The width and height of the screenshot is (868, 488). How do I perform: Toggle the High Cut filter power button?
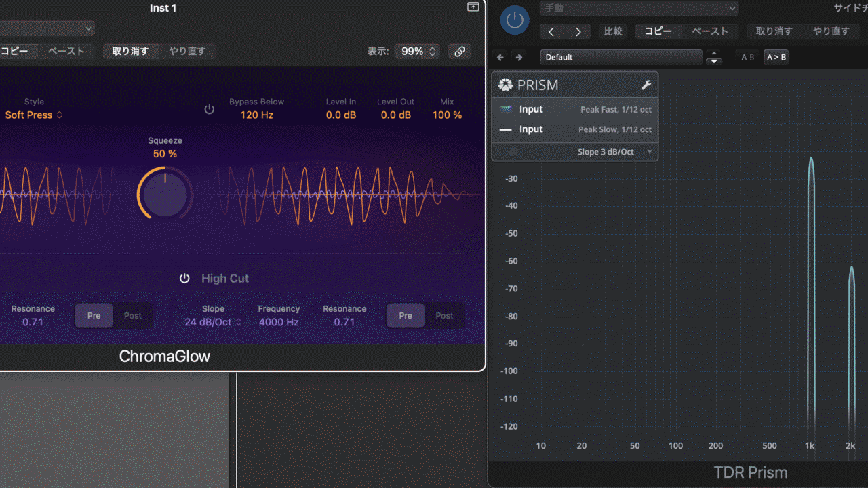[x=184, y=279]
